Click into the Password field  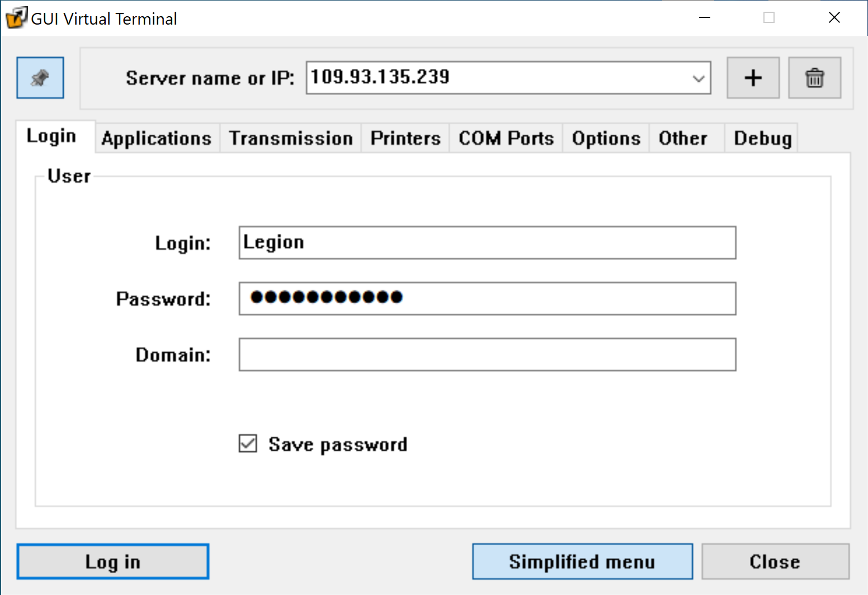tap(487, 299)
